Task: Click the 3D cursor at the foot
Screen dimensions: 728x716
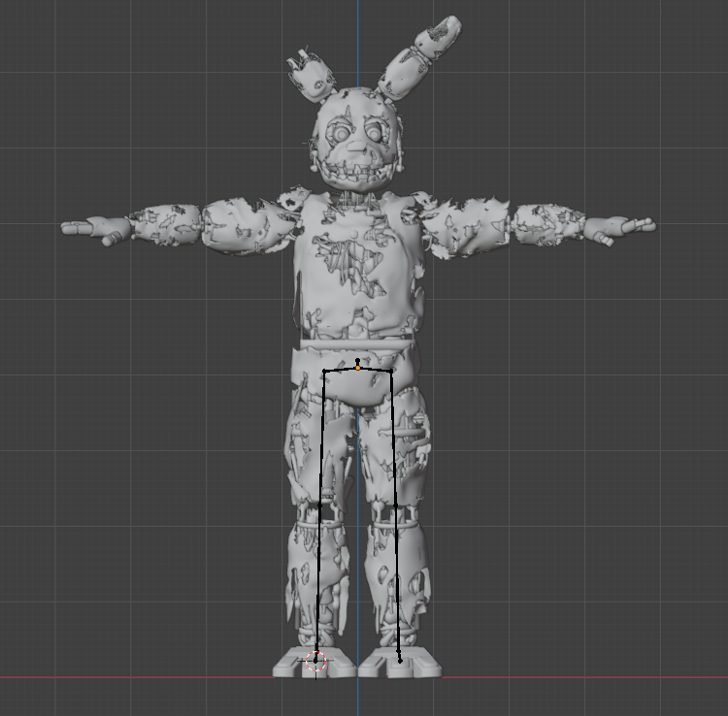Action: tap(315, 662)
